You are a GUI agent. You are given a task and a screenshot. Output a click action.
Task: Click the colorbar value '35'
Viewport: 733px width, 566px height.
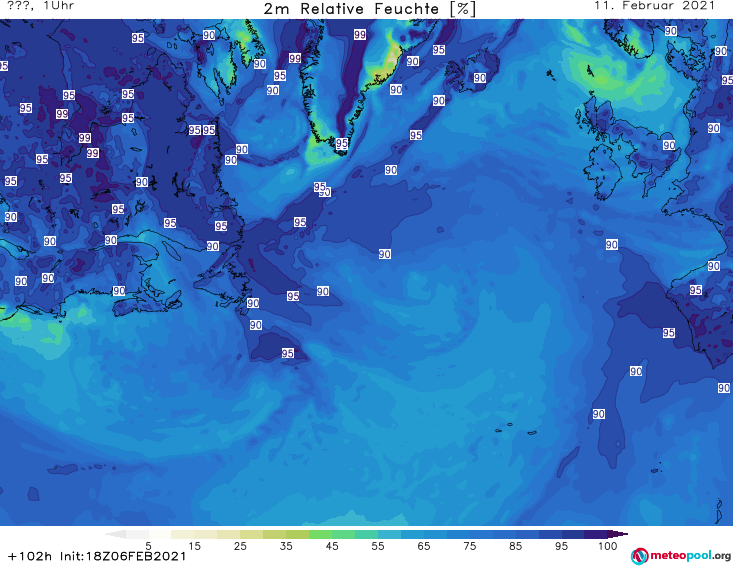click(x=286, y=546)
